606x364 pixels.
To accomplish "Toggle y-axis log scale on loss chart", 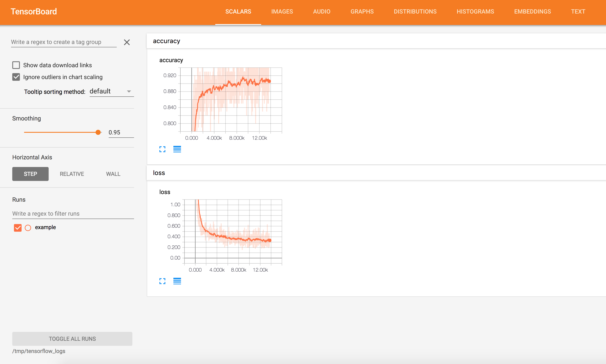I will [x=177, y=281].
